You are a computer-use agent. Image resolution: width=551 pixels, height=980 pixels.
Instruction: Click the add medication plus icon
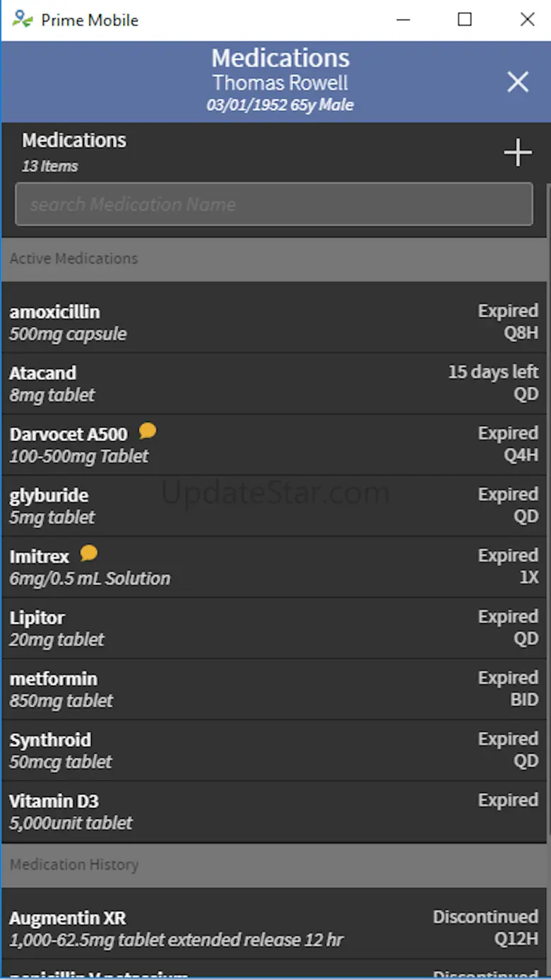point(517,153)
